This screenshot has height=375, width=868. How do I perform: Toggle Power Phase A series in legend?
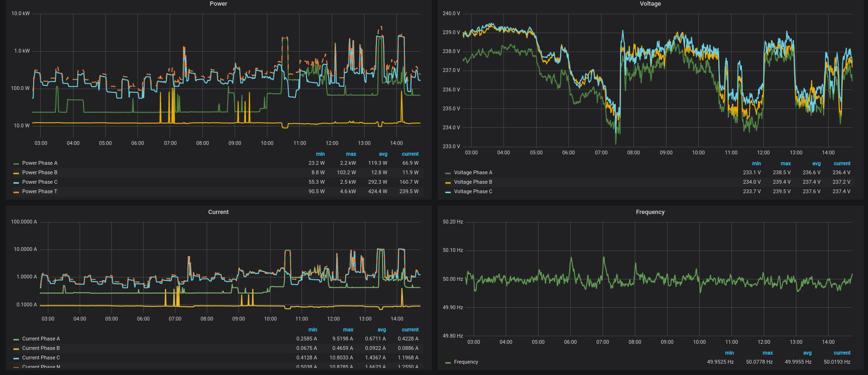(39, 163)
